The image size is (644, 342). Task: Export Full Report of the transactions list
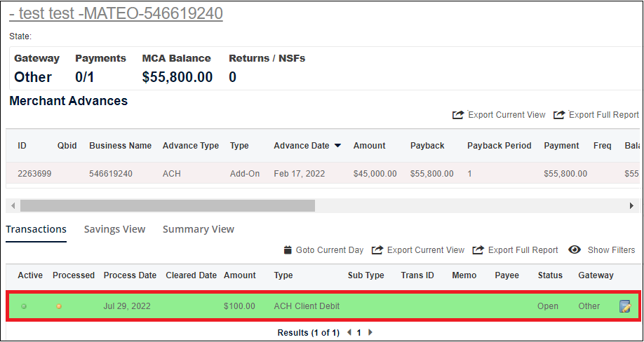pos(515,249)
